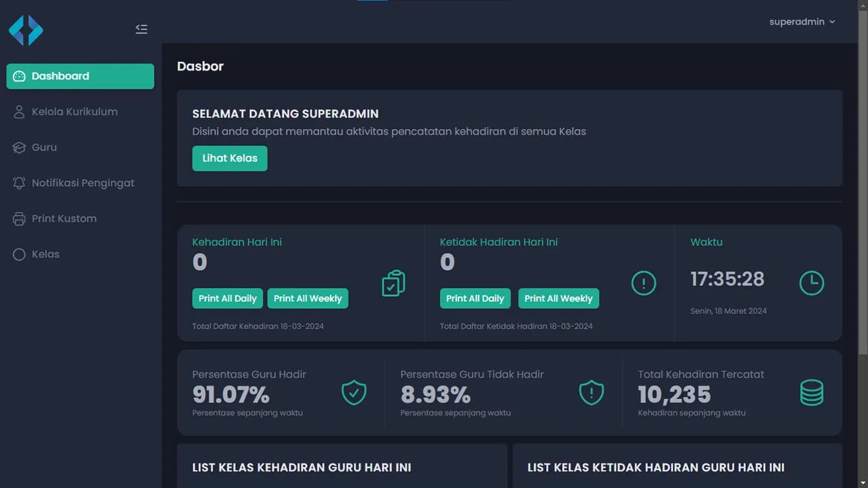This screenshot has width=868, height=488.
Task: Click the database stack icon for Total Kehadiran
Action: [x=811, y=393]
